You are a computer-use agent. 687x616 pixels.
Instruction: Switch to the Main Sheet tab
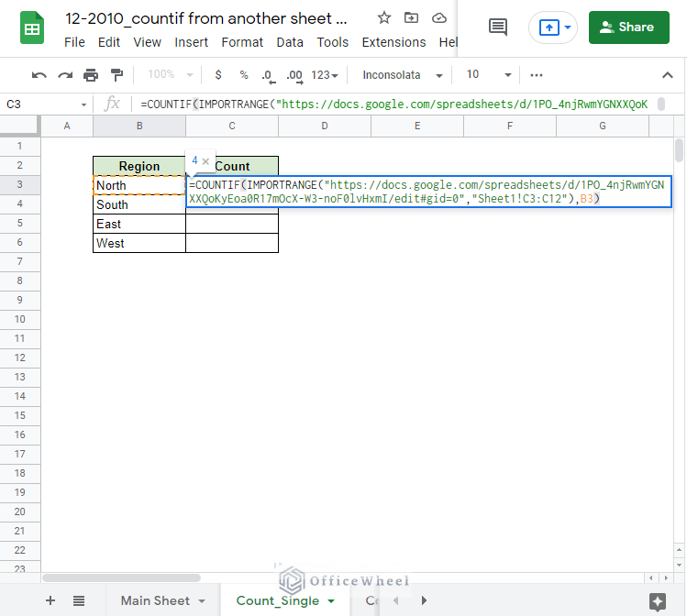(x=155, y=600)
